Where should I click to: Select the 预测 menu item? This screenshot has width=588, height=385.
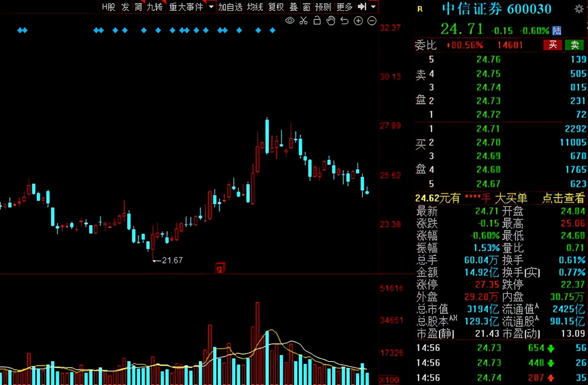point(323,7)
